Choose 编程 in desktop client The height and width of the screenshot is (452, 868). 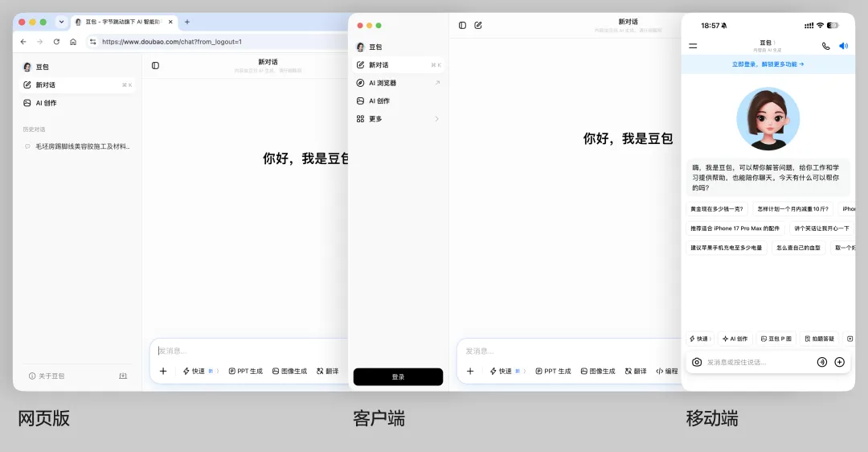667,371
